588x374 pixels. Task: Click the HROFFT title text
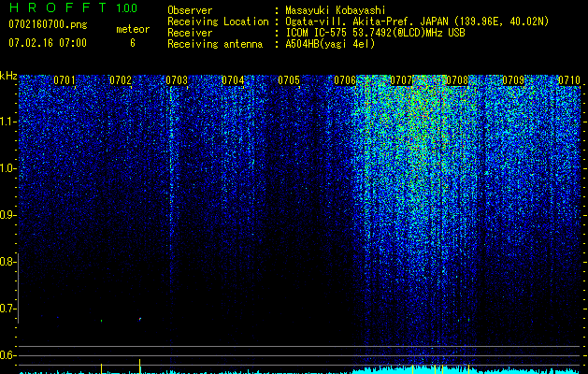58,7
